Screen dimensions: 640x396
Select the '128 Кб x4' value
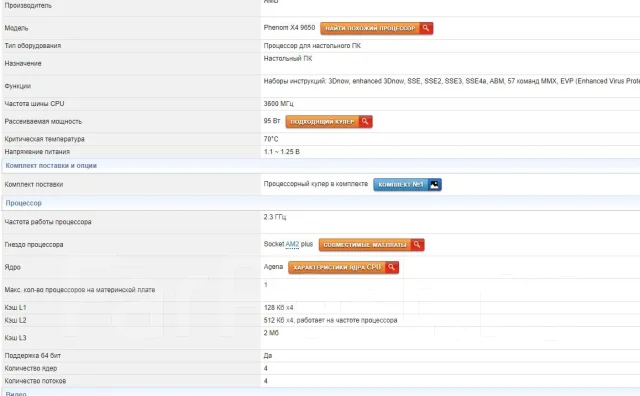[278, 307]
